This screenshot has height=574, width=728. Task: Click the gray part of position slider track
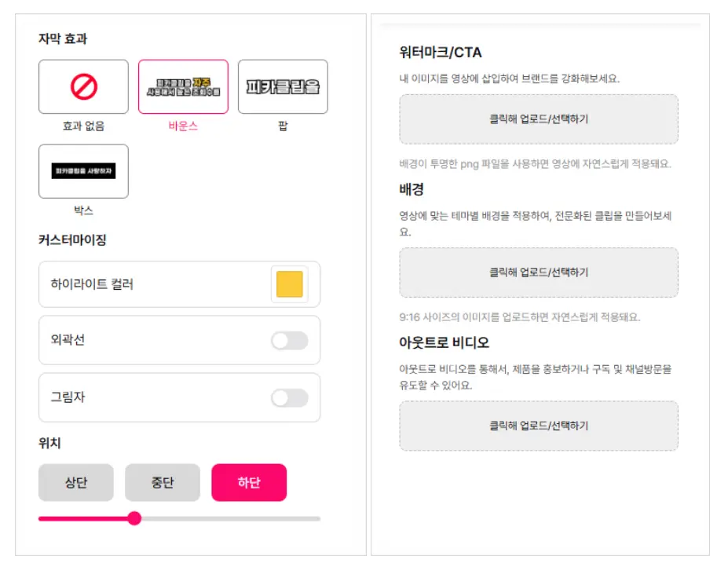[236, 518]
